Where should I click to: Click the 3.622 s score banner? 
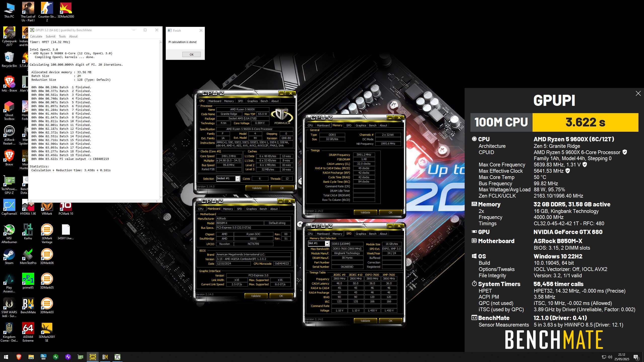(x=585, y=122)
